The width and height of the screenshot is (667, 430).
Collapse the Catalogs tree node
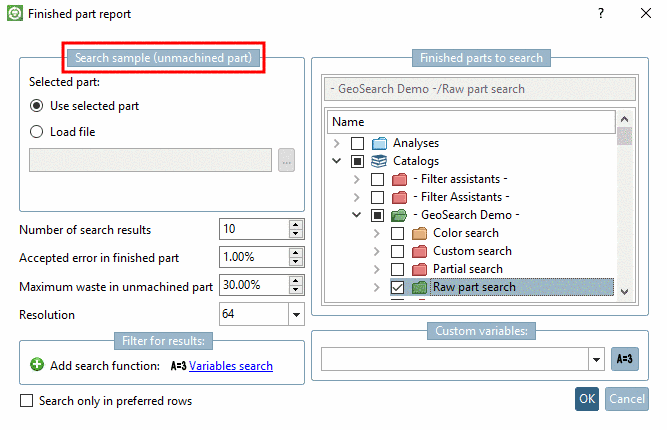coord(337,161)
